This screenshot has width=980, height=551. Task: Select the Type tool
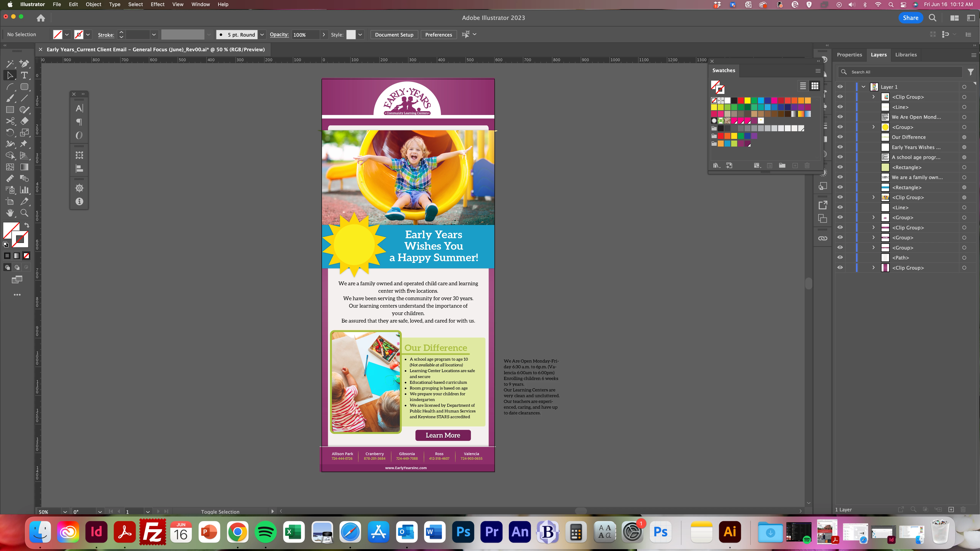[24, 75]
